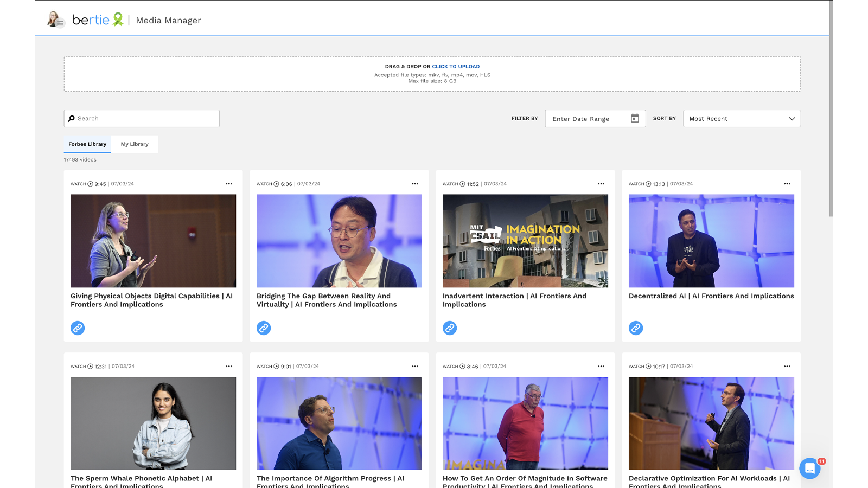Copy link for Giving Physical Objects video
868x488 pixels.
[x=78, y=328]
